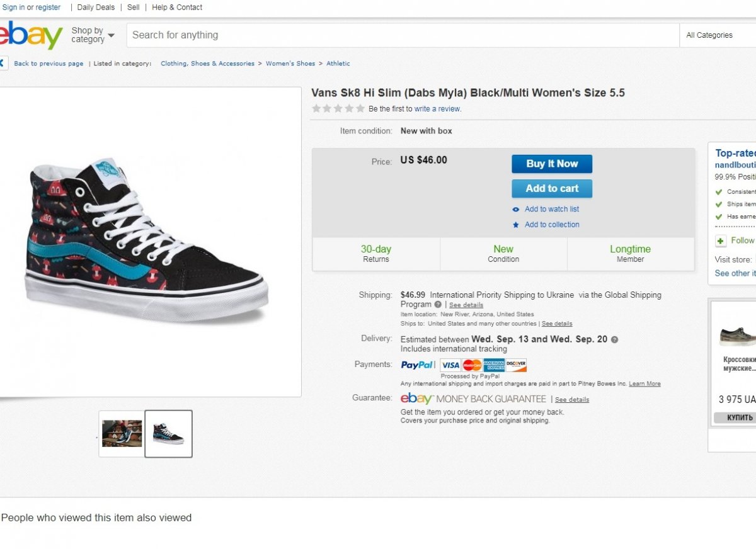Open Help & Contact in top bar
Screen dimensions: 756x549
[x=177, y=8]
